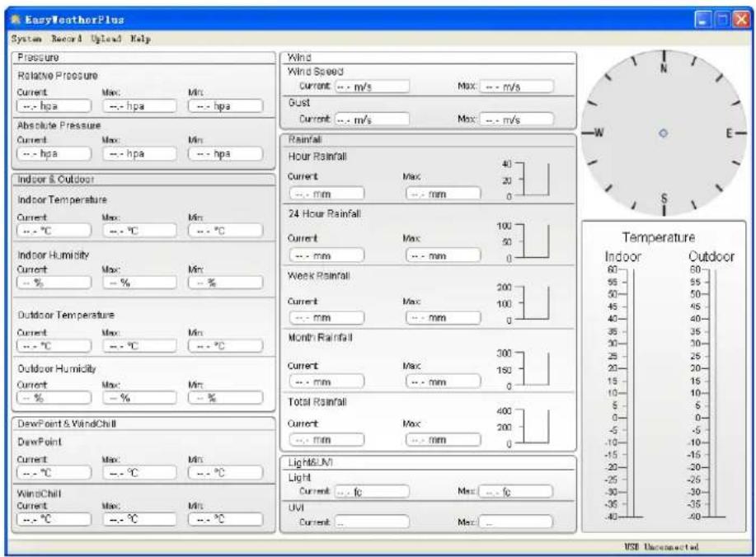Click the Wind Speed Max field
The width and height of the screenshot is (756, 557).
pos(517,87)
